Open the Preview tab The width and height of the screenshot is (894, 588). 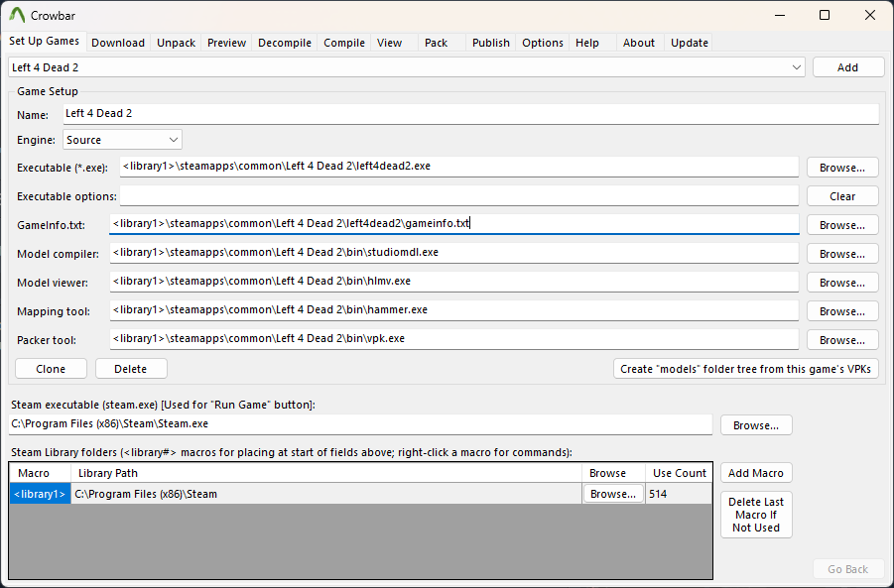(x=226, y=43)
